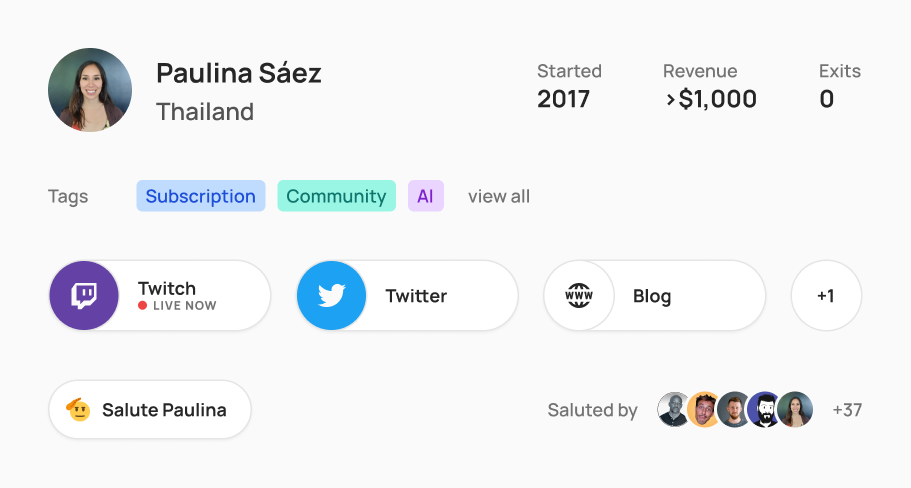Click the saluting emoji icon
The image size is (911, 488).
78,410
